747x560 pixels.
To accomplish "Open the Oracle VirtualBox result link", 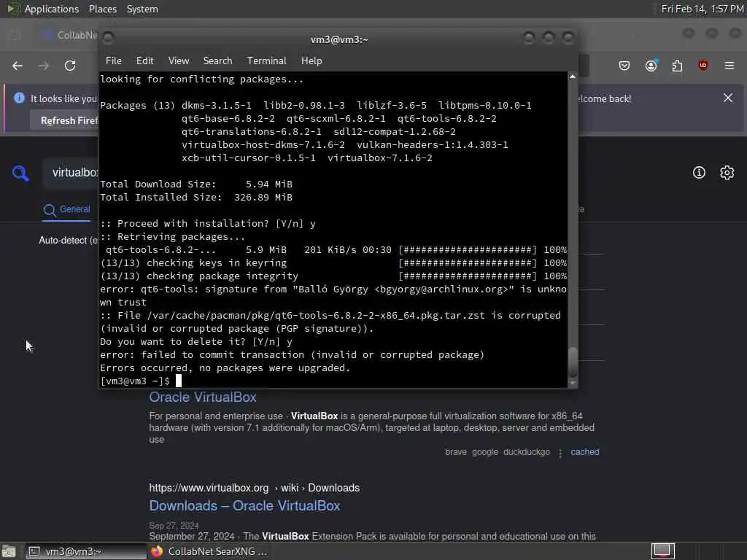I will pyautogui.click(x=203, y=397).
